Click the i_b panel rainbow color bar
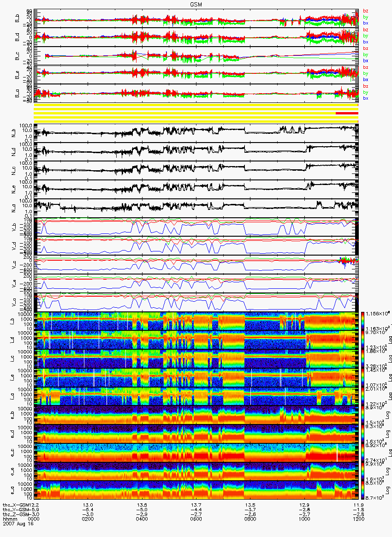This screenshot has width=392, height=537. (363, 321)
